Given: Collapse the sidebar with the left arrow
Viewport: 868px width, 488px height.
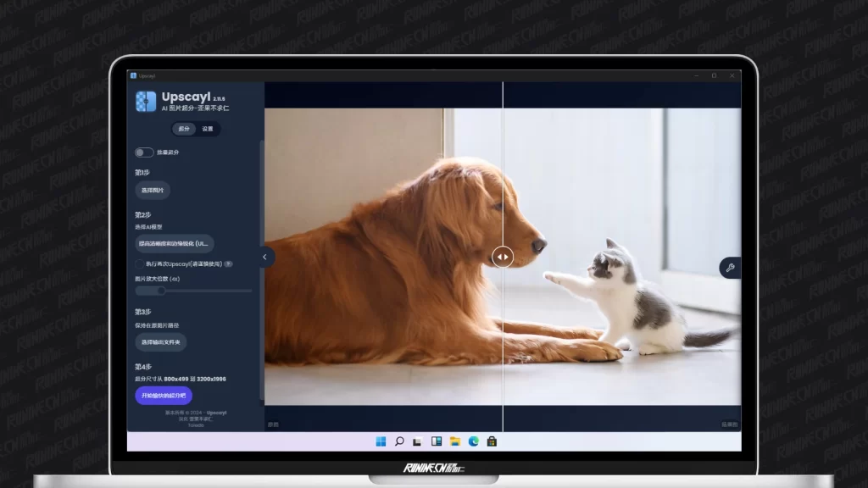Looking at the screenshot, I should 264,257.
